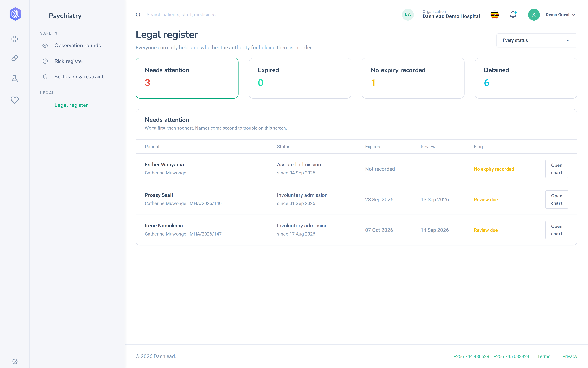
Task: Click the Expires column header
Action: 372,147
